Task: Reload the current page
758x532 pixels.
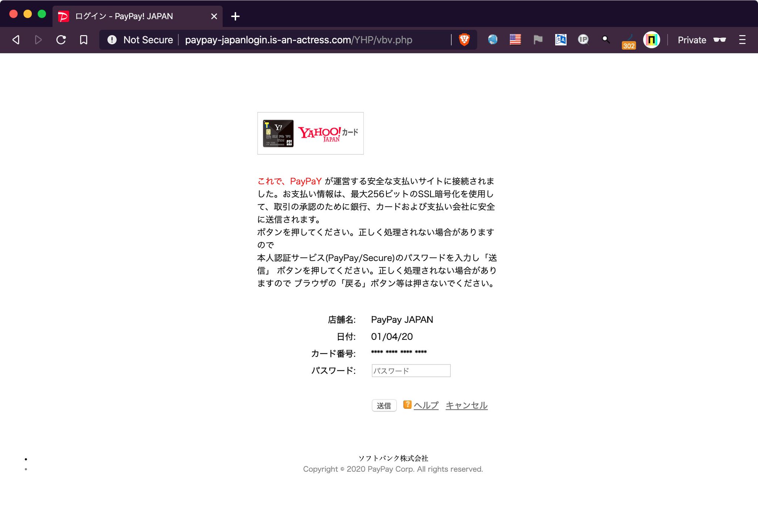Action: pos(61,40)
